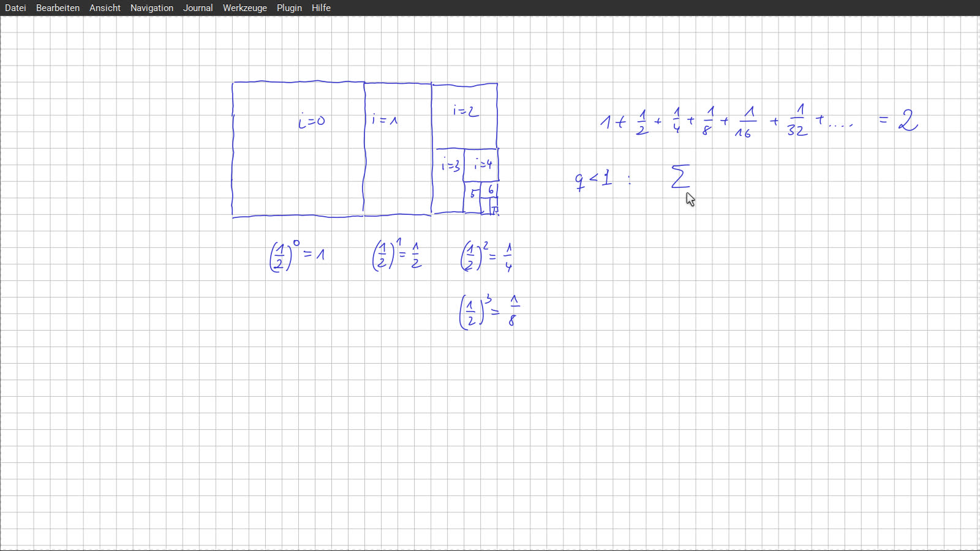Click the (1/2)^0 = 1 formula
980x551 pixels.
(297, 255)
